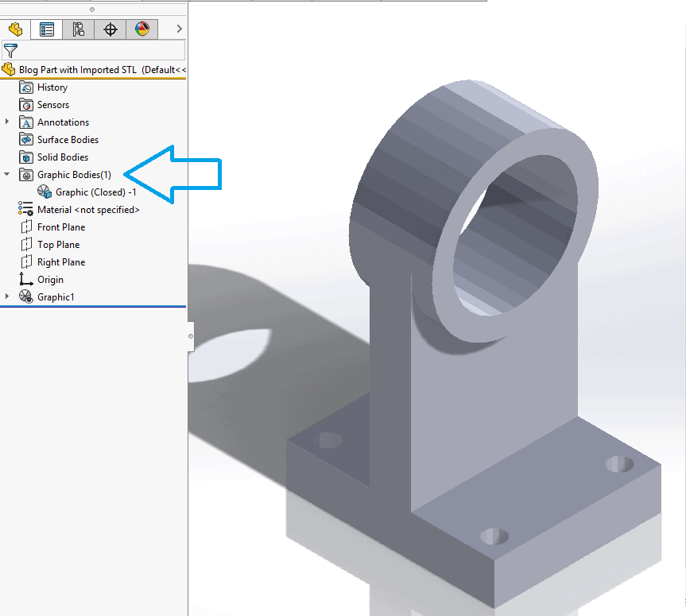The image size is (686, 616).
Task: Select Solid Bodies in the tree
Action: click(63, 157)
